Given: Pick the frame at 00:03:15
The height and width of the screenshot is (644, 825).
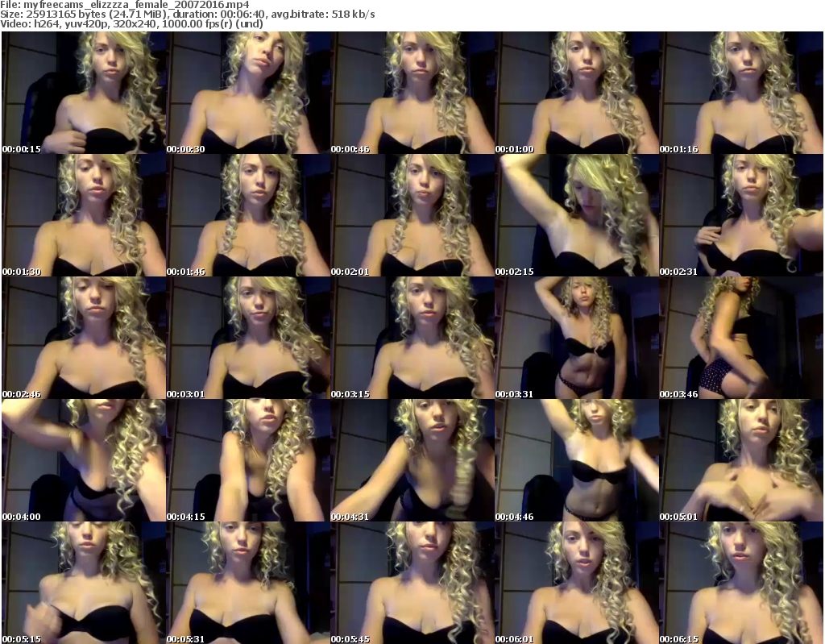Looking at the screenshot, I should [x=412, y=338].
